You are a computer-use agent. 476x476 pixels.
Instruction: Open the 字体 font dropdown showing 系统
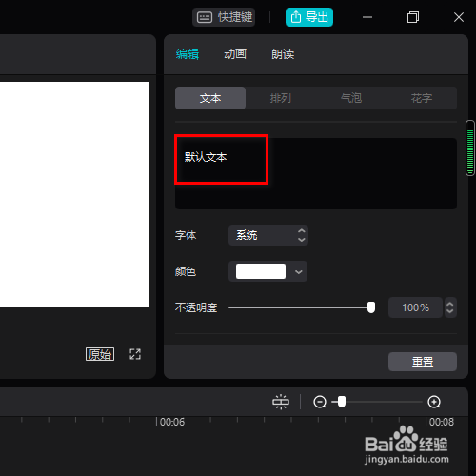click(x=268, y=235)
